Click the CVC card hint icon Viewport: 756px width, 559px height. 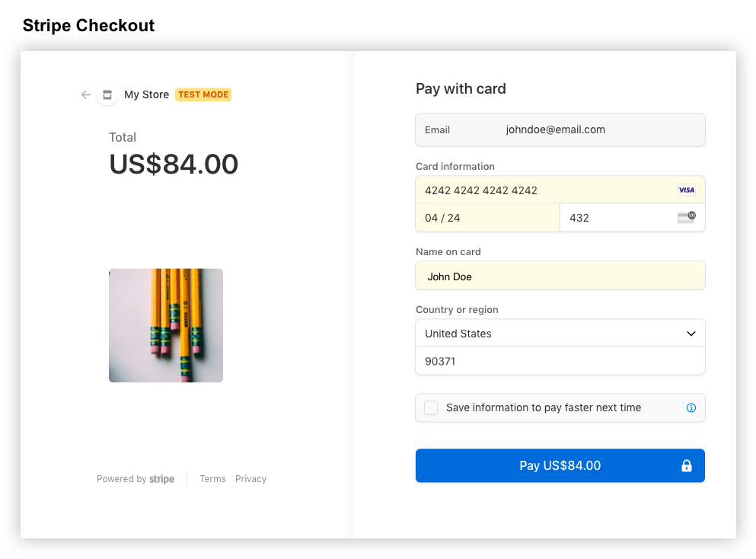[687, 217]
